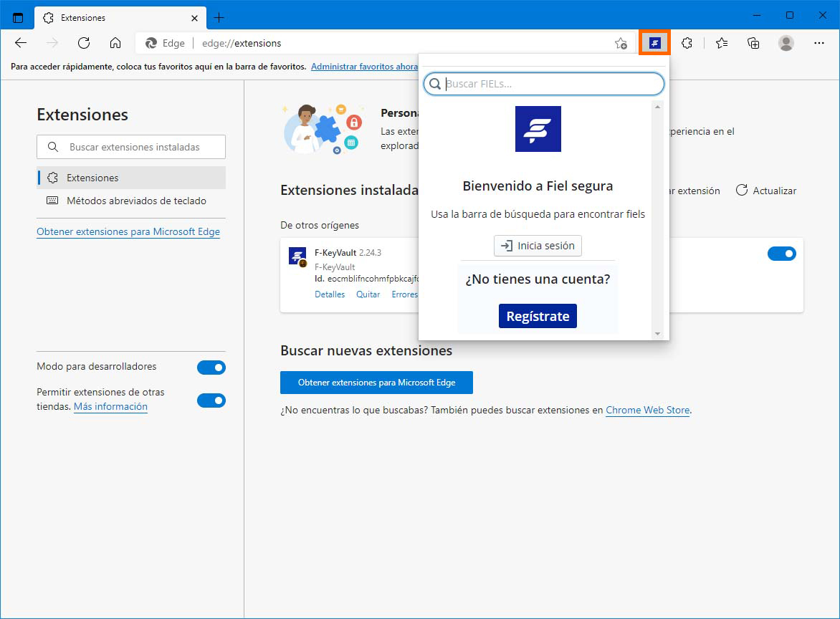The image size is (840, 619).
Task: Click the popup scrollbar down arrow
Action: pyautogui.click(x=657, y=334)
